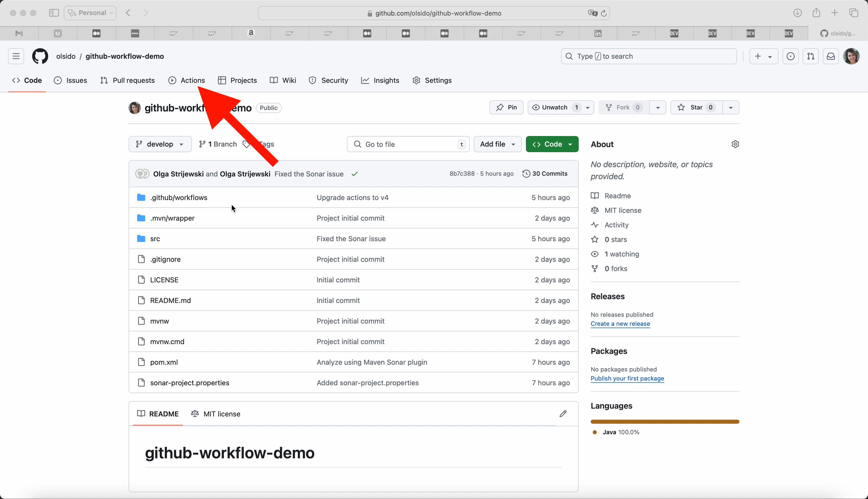Open About settings gear icon

point(735,144)
